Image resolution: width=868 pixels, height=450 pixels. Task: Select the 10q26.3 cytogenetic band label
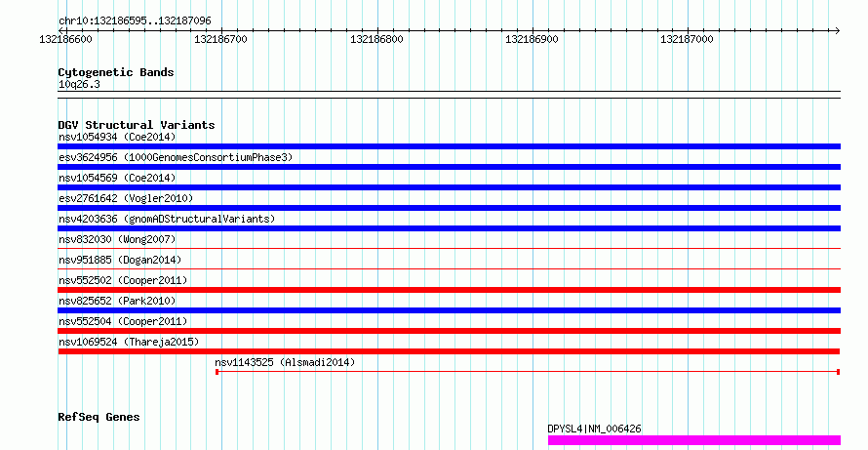click(79, 85)
